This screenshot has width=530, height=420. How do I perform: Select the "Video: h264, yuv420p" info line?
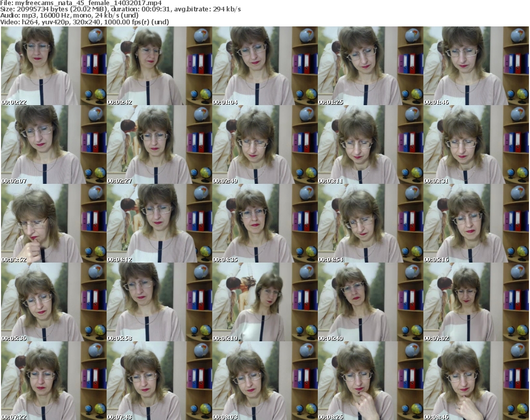pyautogui.click(x=84, y=22)
